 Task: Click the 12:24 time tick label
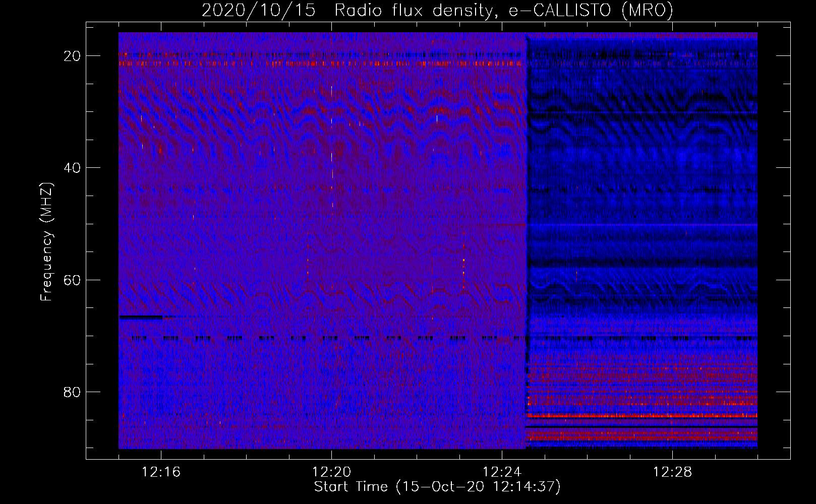click(502, 472)
